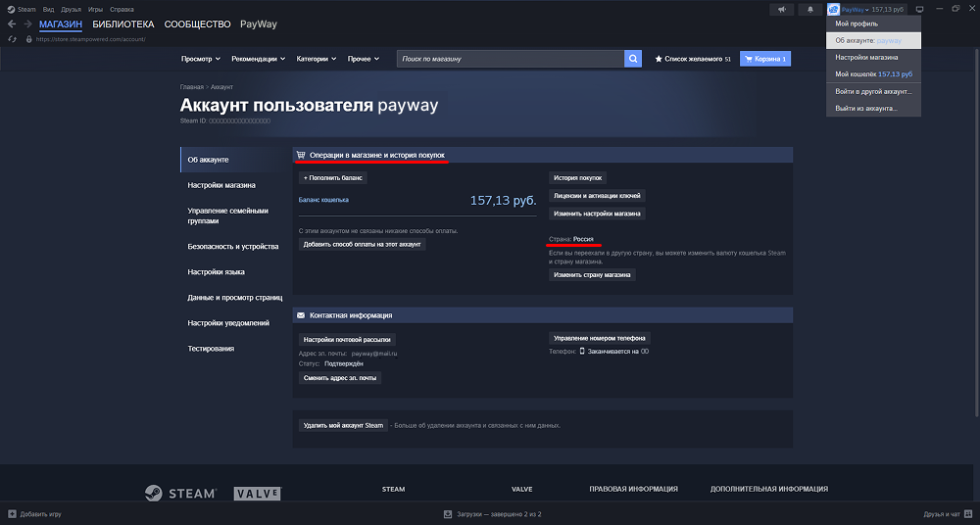The image size is (980, 525).
Task: Click the plus icon beside Добавить игру
Action: (12, 514)
